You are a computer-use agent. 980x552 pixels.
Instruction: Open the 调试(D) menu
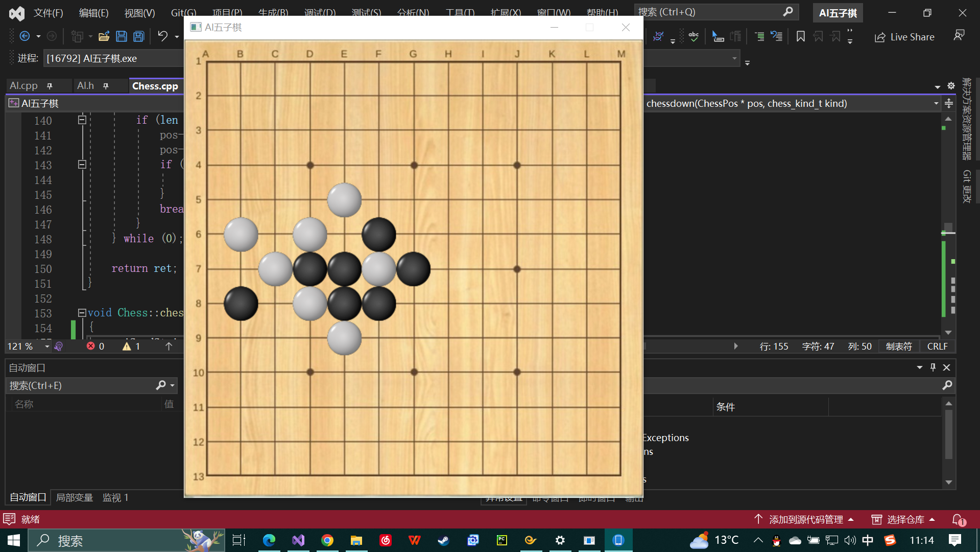320,12
